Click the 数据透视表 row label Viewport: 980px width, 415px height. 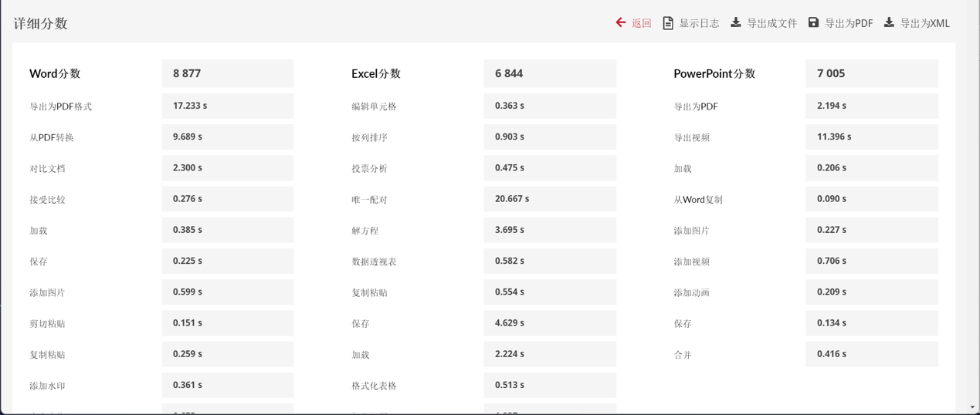pyautogui.click(x=374, y=261)
